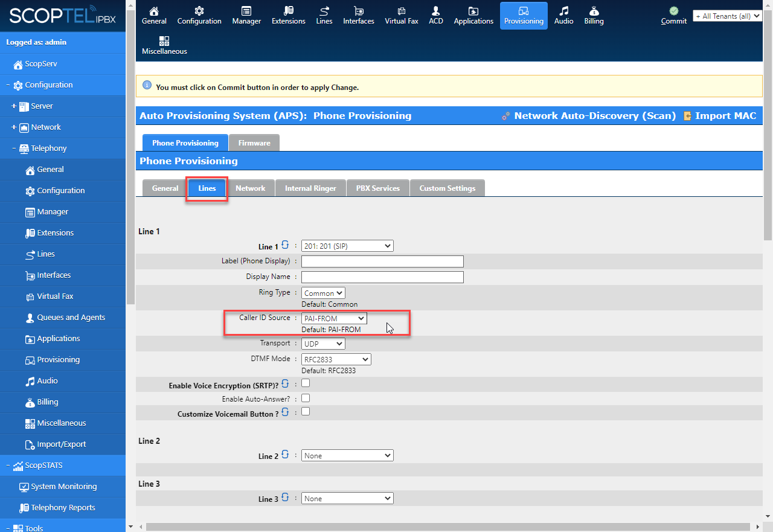The height and width of the screenshot is (532, 773).
Task: Open Billing in the top toolbar
Action: click(x=594, y=16)
